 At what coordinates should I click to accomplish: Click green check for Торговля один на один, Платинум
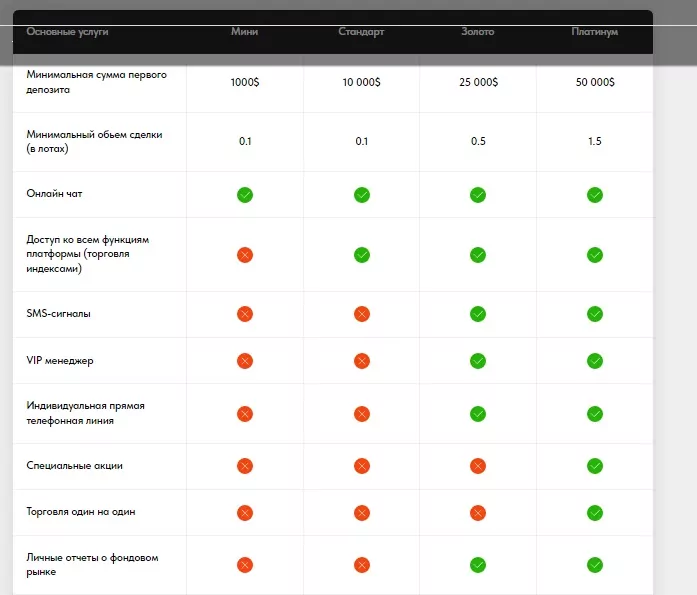click(x=595, y=513)
